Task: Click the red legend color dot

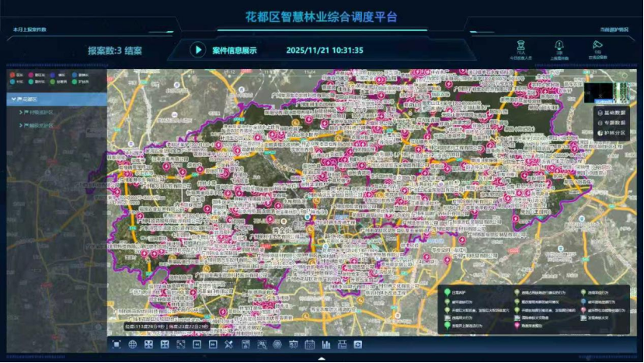Action: [11, 75]
